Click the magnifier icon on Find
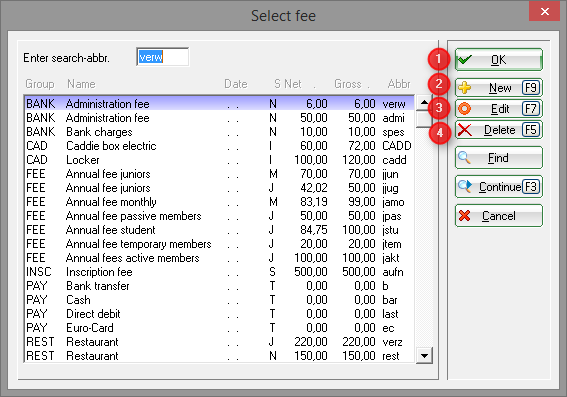Viewport: 567px width, 397px height. coord(464,158)
